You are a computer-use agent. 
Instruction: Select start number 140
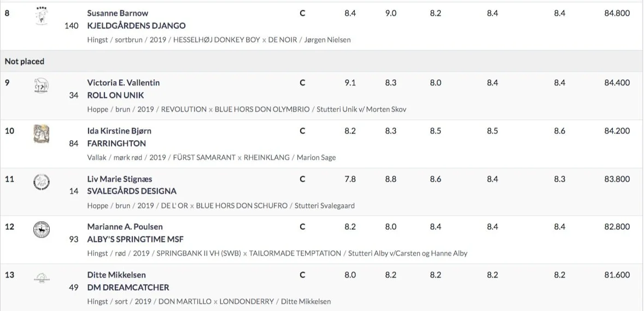[72, 26]
